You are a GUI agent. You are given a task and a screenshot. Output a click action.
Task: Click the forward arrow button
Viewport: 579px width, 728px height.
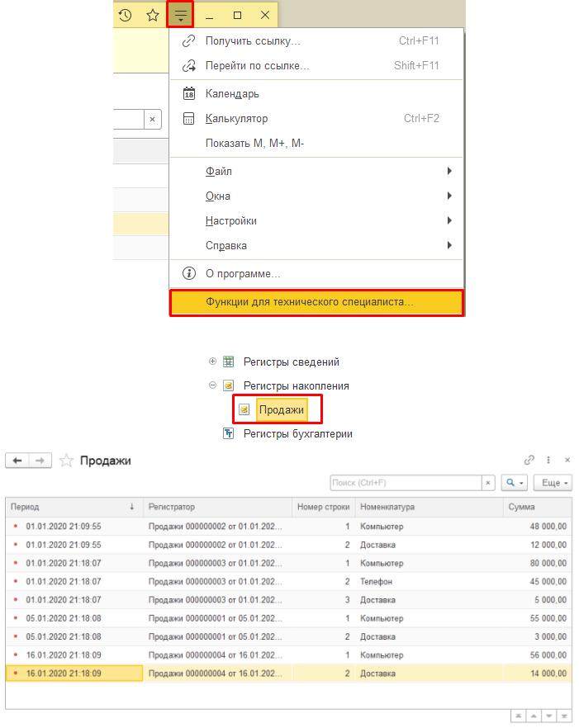(x=40, y=461)
